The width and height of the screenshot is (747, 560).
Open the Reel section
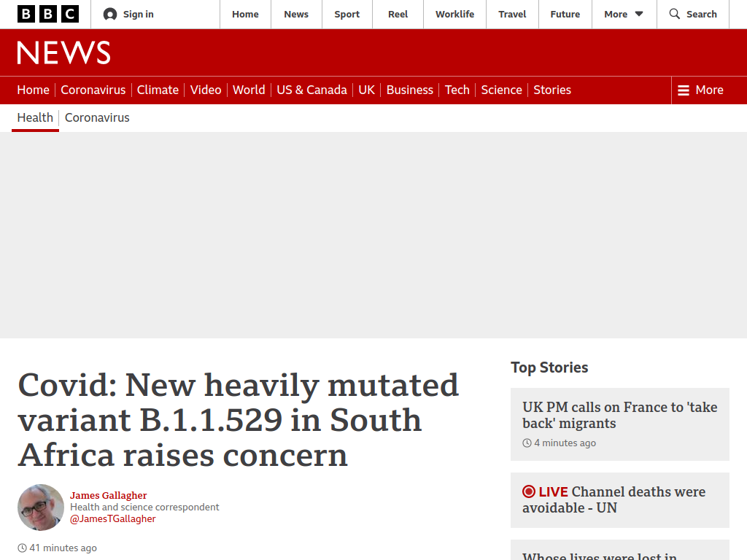pyautogui.click(x=398, y=15)
